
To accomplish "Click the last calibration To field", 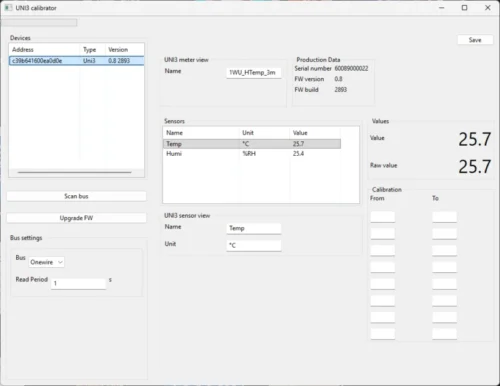I will (x=444, y=334).
